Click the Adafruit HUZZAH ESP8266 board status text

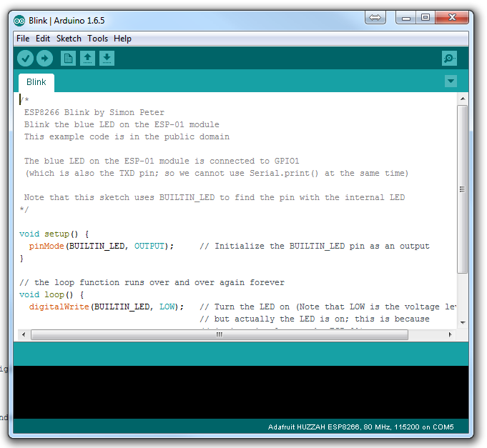tap(360, 427)
